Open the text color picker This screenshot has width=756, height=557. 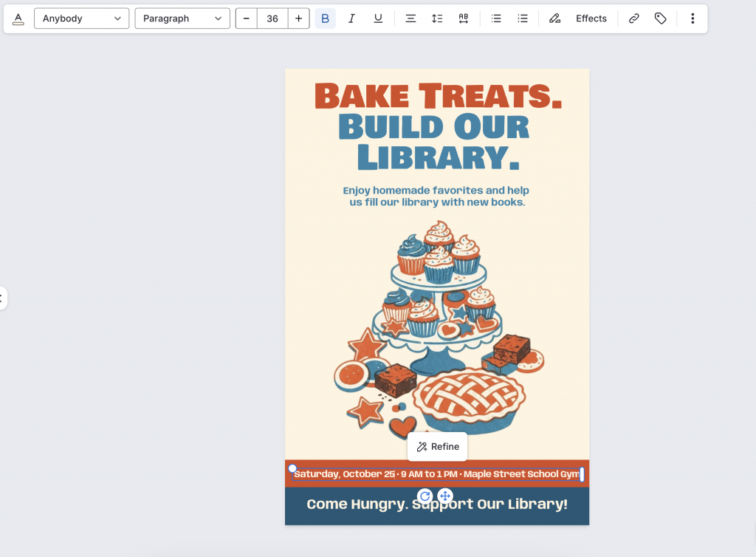(18, 18)
